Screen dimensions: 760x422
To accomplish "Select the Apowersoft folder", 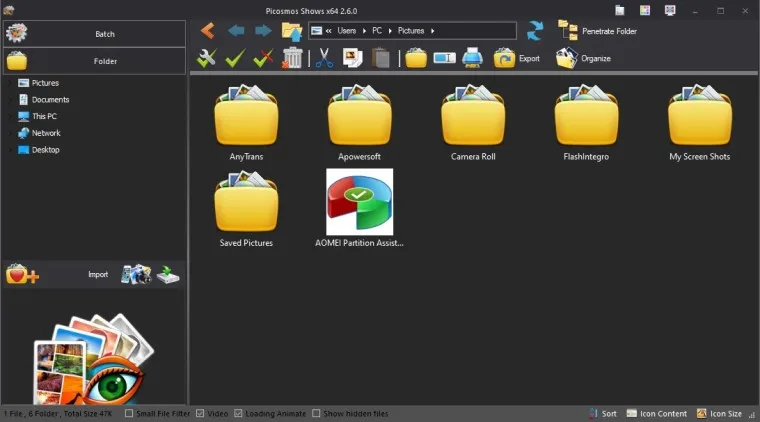I will [359, 123].
